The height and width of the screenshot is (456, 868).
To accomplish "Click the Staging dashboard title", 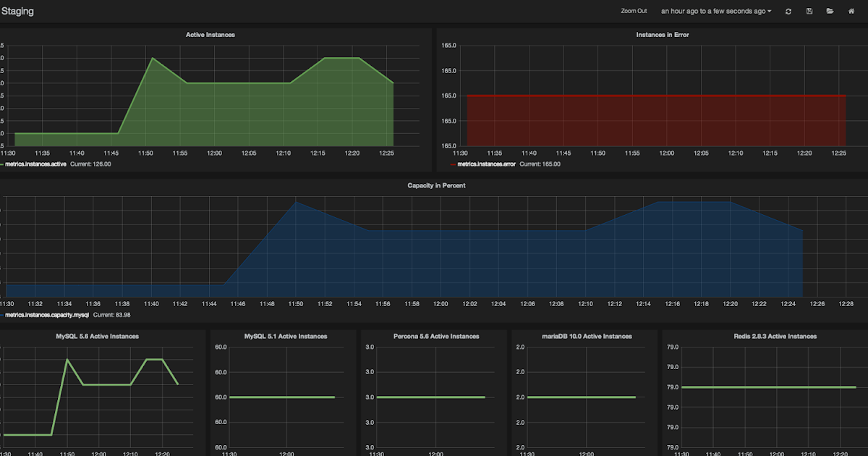I will (x=18, y=10).
